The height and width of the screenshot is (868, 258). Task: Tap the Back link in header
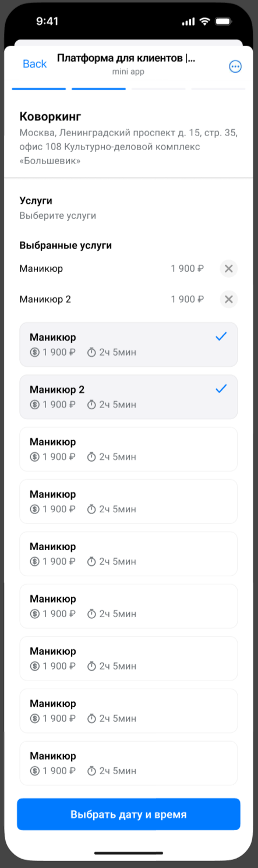tap(34, 64)
